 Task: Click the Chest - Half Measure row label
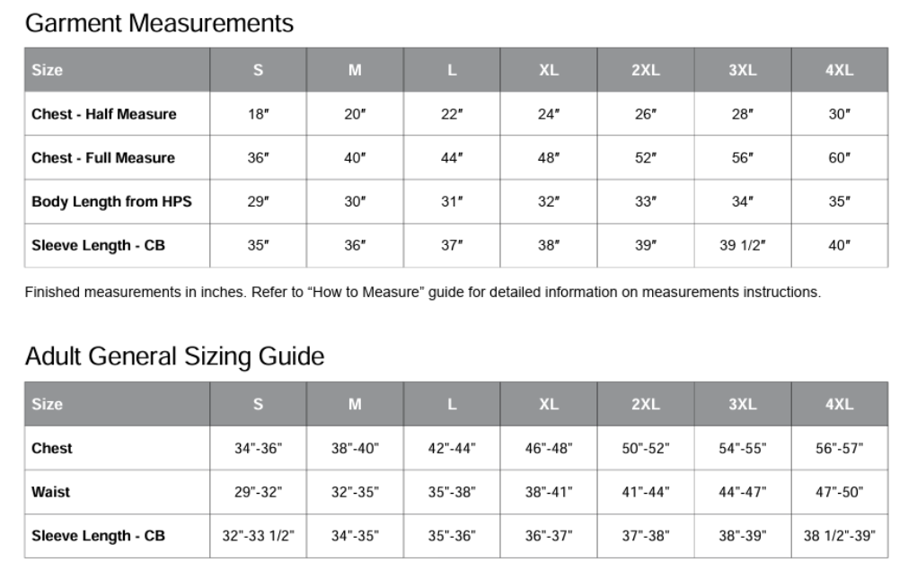(104, 114)
